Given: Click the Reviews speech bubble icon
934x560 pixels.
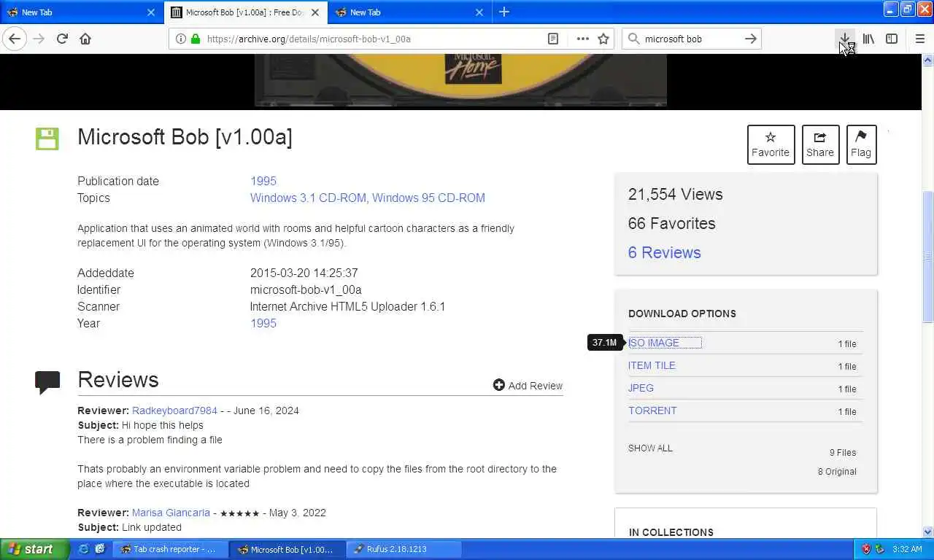Looking at the screenshot, I should click(47, 382).
